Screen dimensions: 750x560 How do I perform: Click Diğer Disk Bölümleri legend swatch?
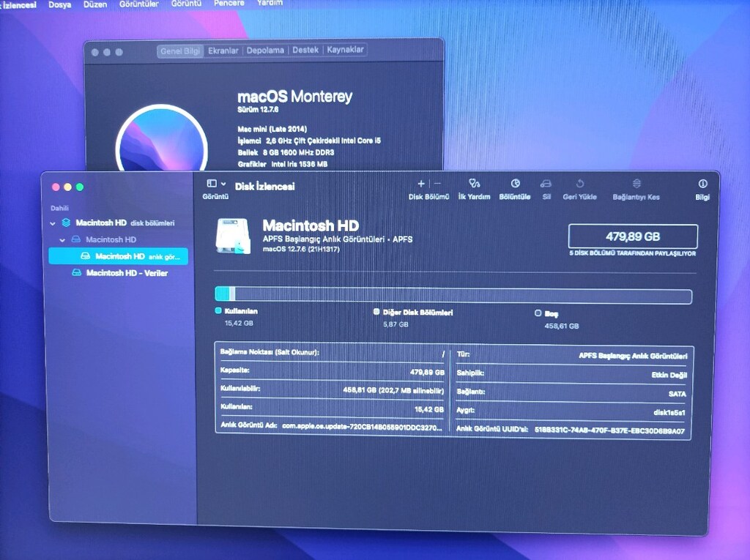(376, 312)
